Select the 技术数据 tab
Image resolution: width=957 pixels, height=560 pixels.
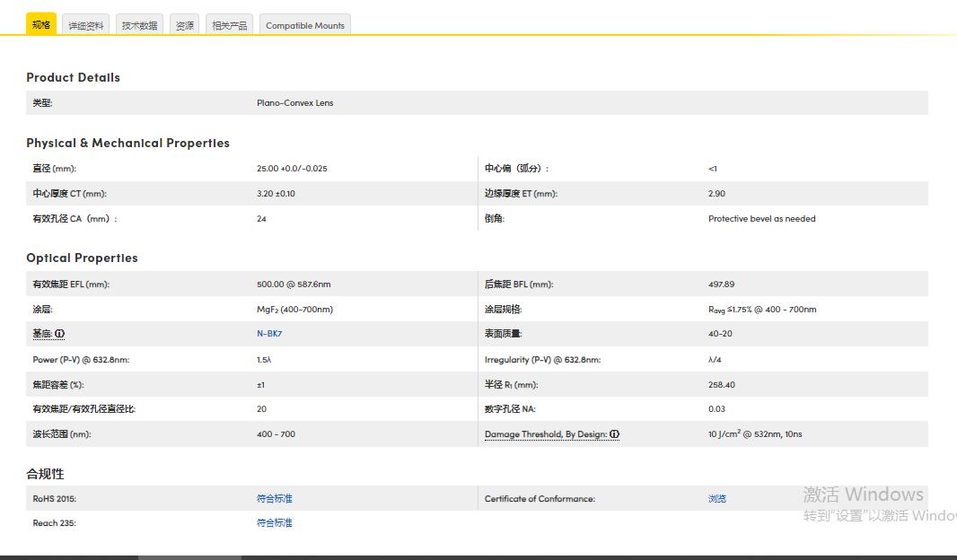139,25
